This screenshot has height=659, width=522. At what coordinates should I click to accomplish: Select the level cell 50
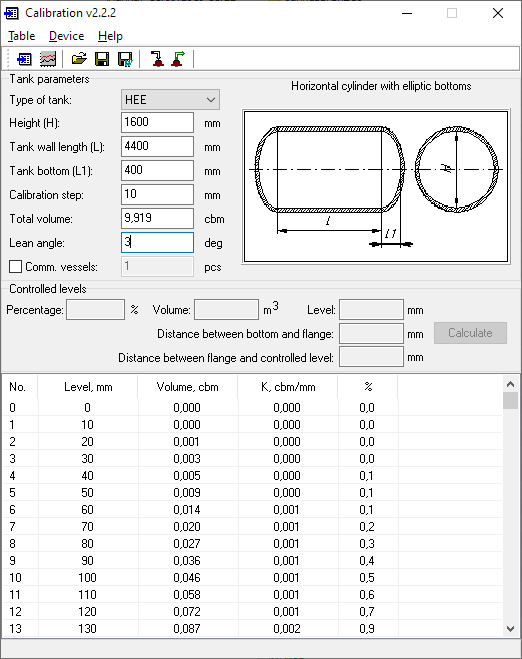click(x=87, y=493)
